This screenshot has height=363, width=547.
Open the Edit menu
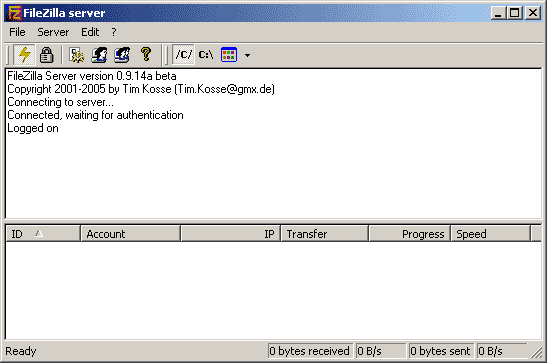(90, 32)
